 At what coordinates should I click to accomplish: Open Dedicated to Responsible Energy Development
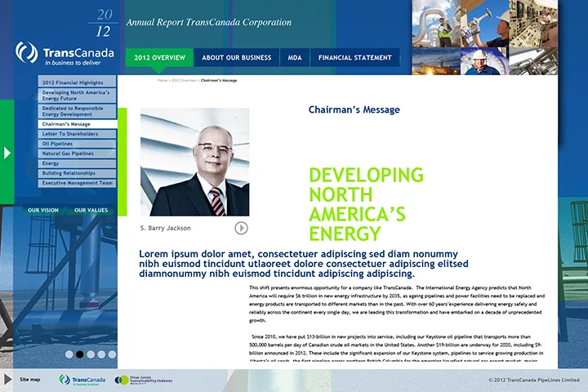tap(77, 111)
